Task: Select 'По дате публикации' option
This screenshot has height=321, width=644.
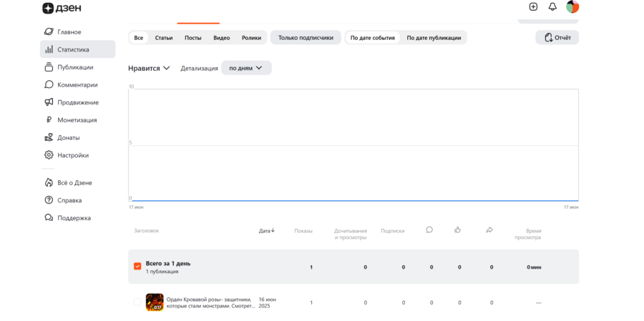Action: point(434,38)
